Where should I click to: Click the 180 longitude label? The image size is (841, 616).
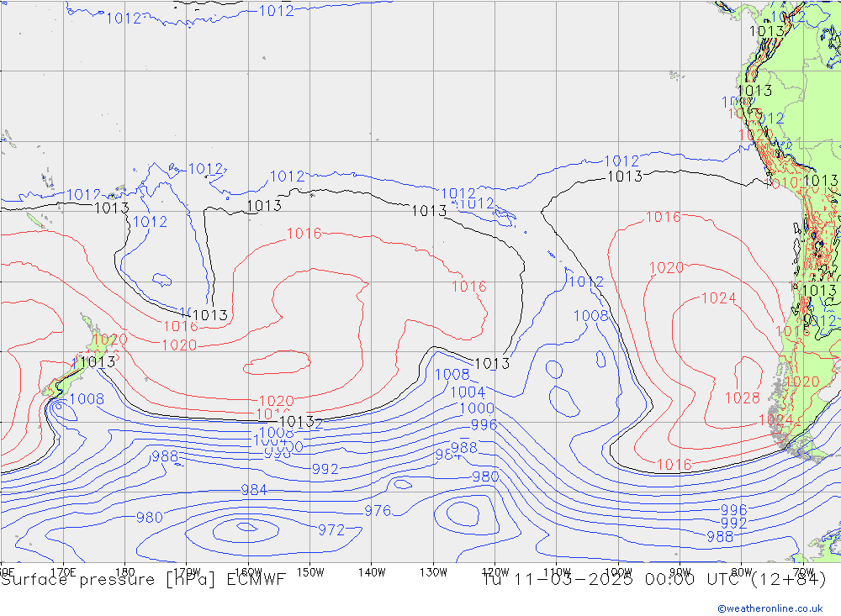point(125,572)
